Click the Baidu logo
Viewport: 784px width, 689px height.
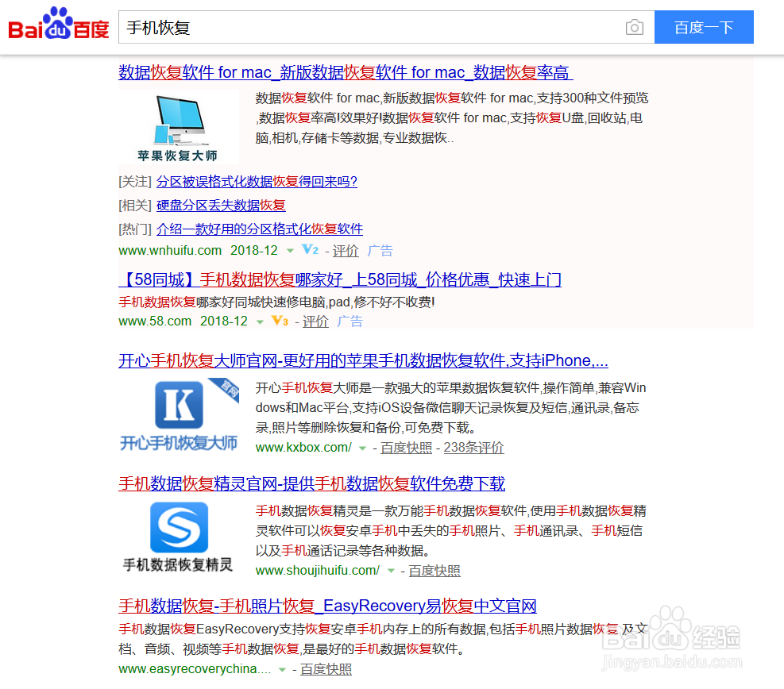59,24
